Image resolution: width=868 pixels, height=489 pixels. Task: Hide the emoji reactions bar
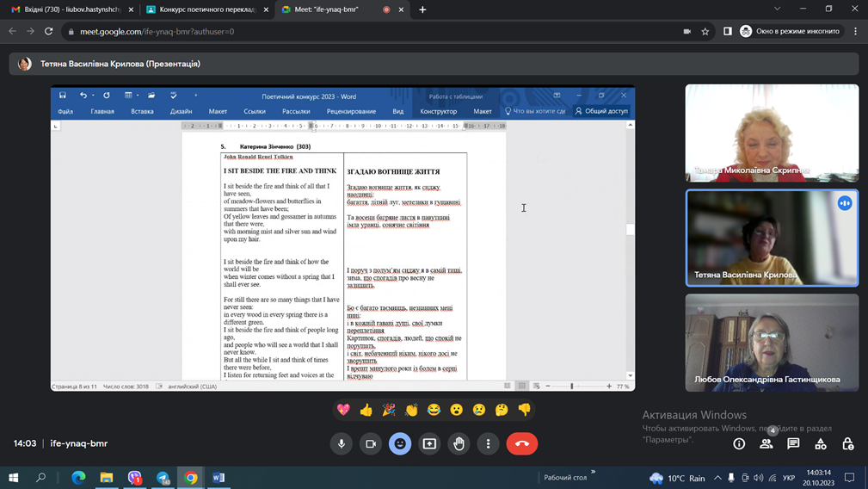400,443
